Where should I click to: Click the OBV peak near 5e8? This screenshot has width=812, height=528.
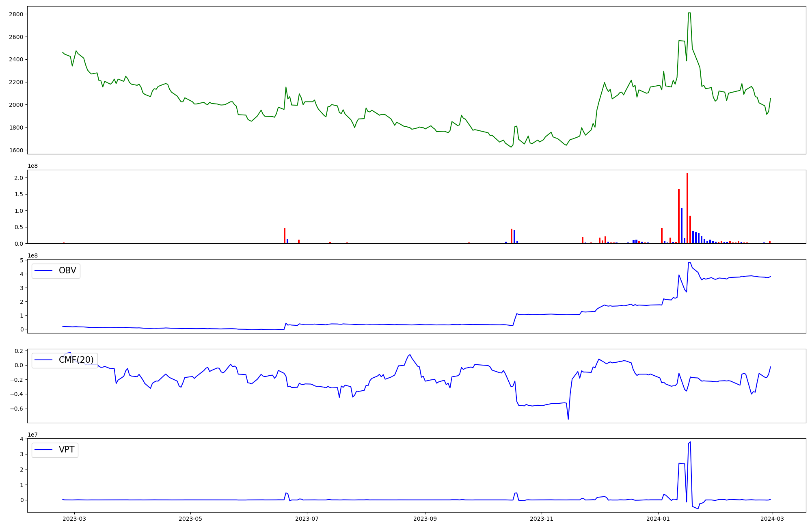(689, 262)
